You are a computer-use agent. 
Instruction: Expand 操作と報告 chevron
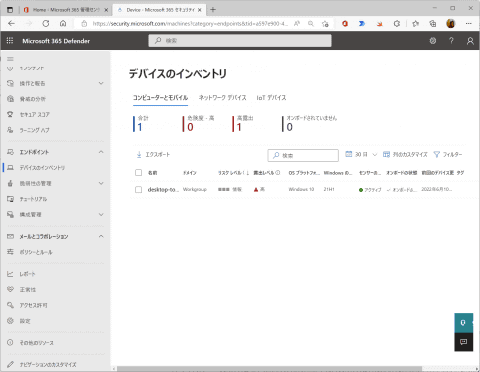(x=101, y=83)
